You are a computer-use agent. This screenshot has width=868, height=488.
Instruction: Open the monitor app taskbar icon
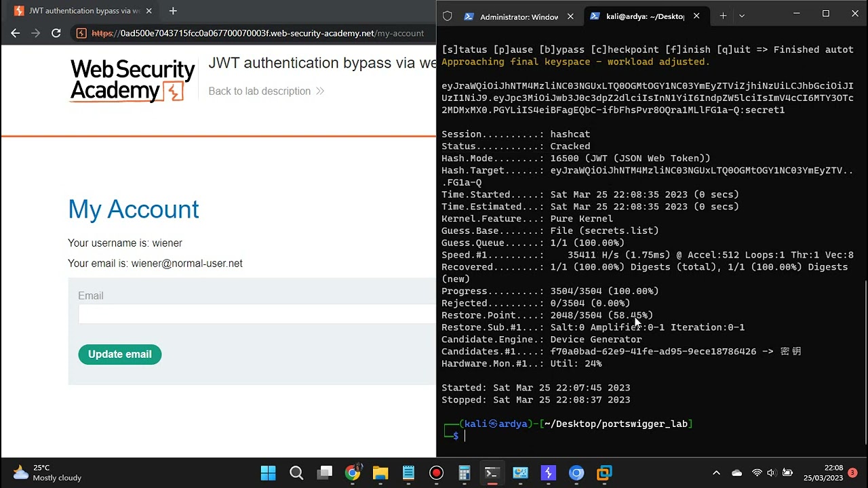tap(520, 472)
